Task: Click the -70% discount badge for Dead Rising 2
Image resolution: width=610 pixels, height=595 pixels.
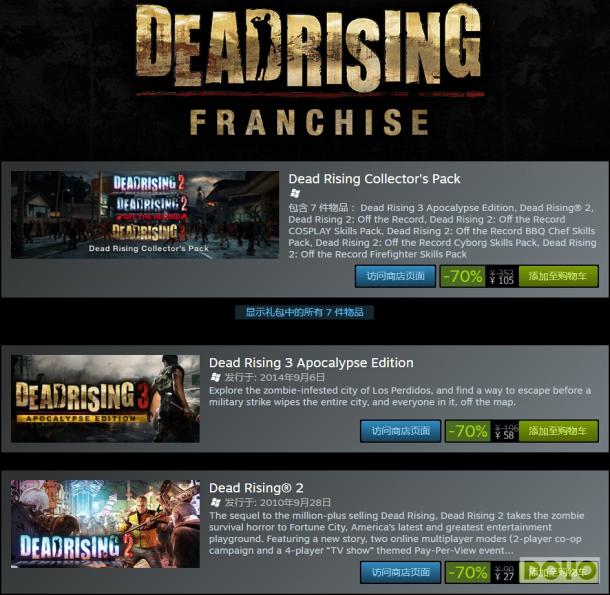Action: pos(468,572)
